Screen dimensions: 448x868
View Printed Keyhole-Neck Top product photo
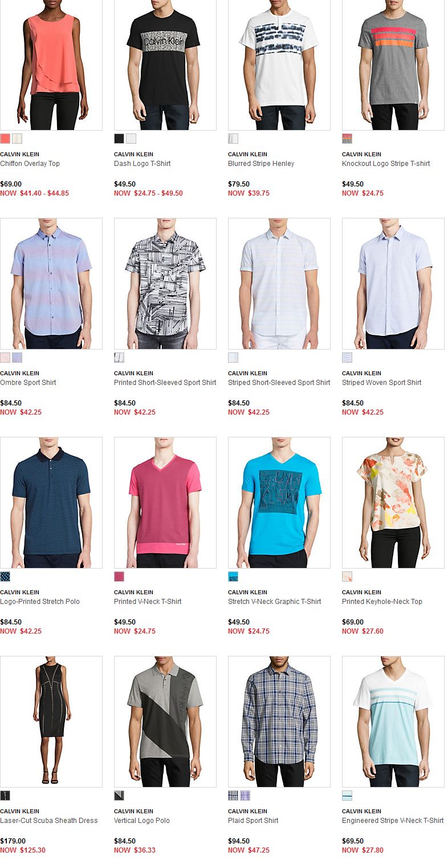click(x=393, y=502)
